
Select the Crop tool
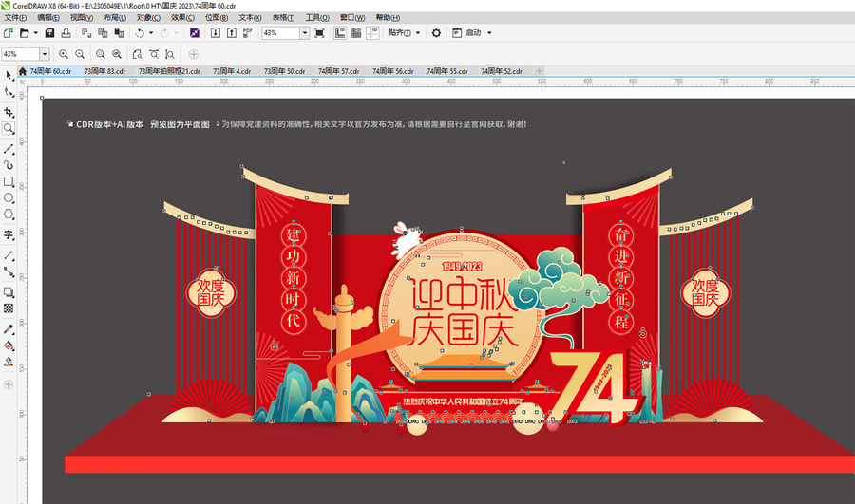pyautogui.click(x=9, y=112)
